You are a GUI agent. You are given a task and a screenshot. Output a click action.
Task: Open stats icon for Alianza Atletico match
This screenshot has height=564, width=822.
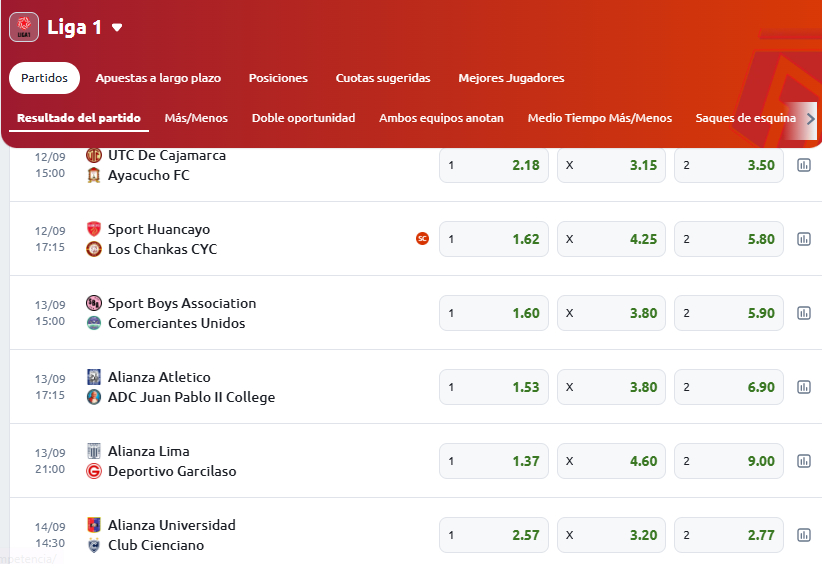[804, 387]
